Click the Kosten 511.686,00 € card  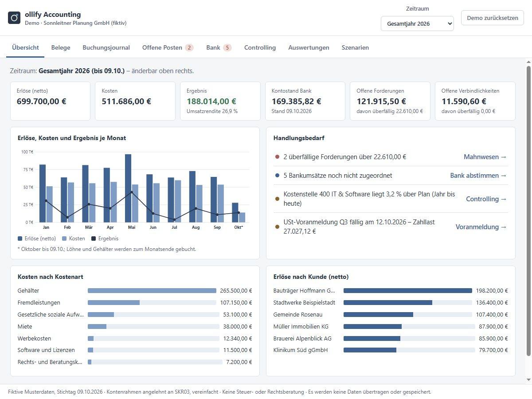135,101
